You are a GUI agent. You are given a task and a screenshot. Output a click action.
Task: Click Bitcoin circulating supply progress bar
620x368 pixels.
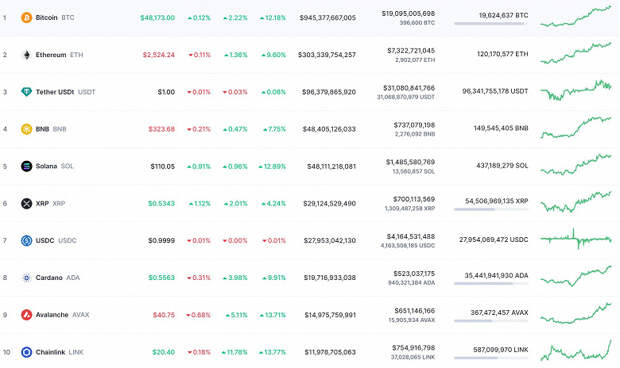click(x=491, y=24)
